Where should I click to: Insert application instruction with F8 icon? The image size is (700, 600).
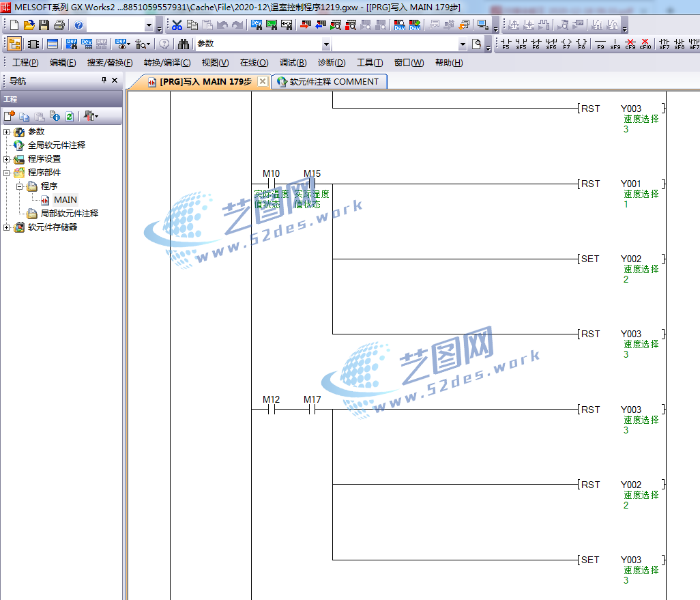582,44
